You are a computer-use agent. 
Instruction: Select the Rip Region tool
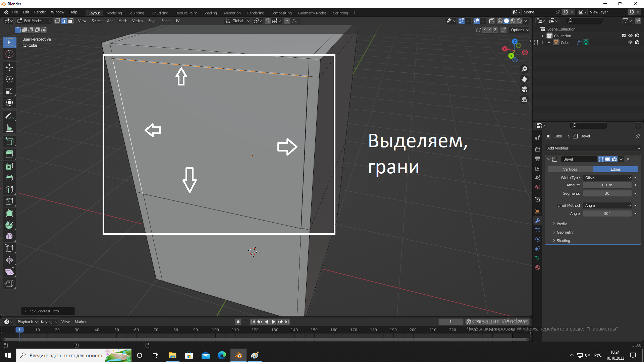point(9,284)
